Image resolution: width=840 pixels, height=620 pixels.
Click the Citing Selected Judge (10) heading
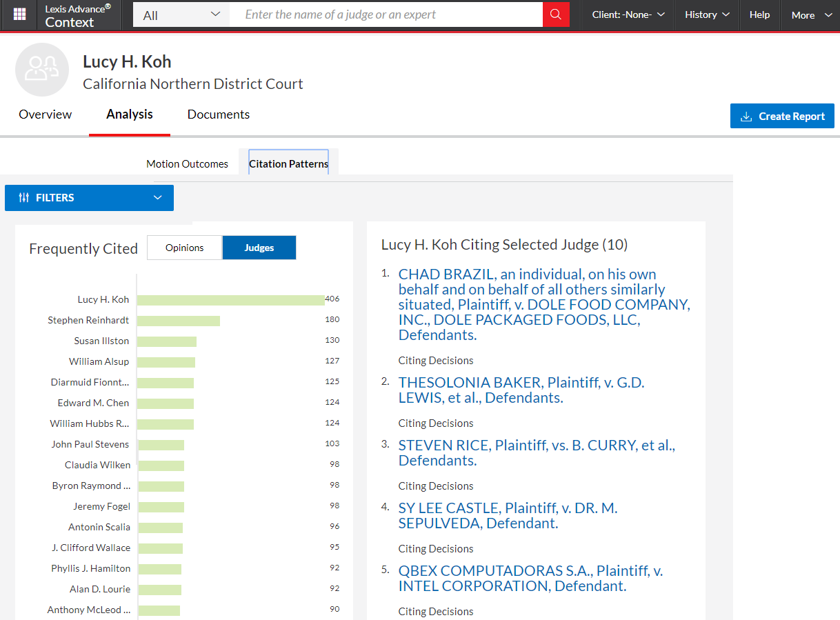click(x=504, y=245)
